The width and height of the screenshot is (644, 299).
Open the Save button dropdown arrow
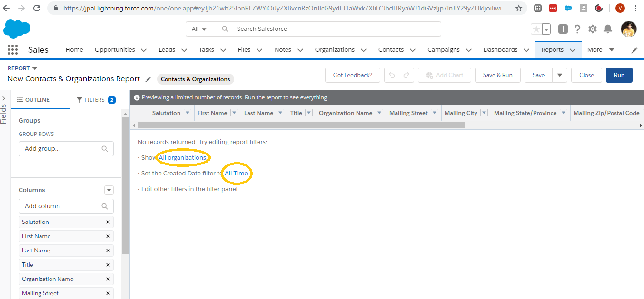559,75
